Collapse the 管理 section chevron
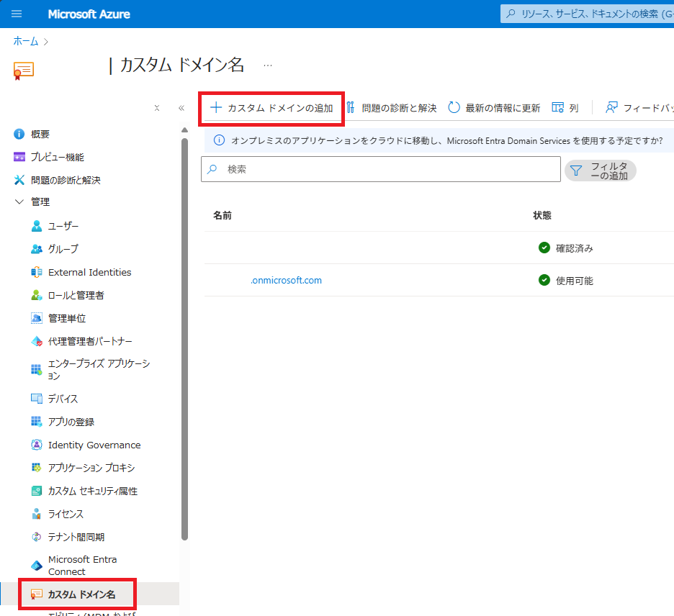This screenshot has width=674, height=616. tap(19, 202)
